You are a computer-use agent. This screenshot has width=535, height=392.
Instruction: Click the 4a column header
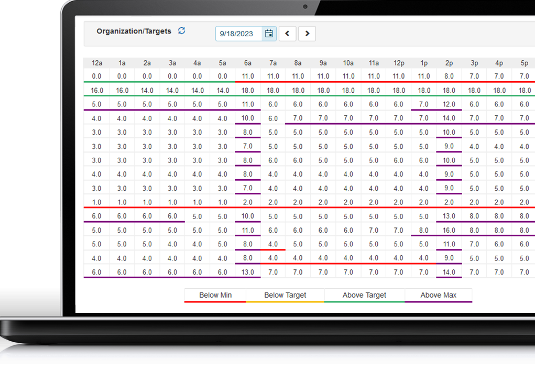click(x=197, y=63)
